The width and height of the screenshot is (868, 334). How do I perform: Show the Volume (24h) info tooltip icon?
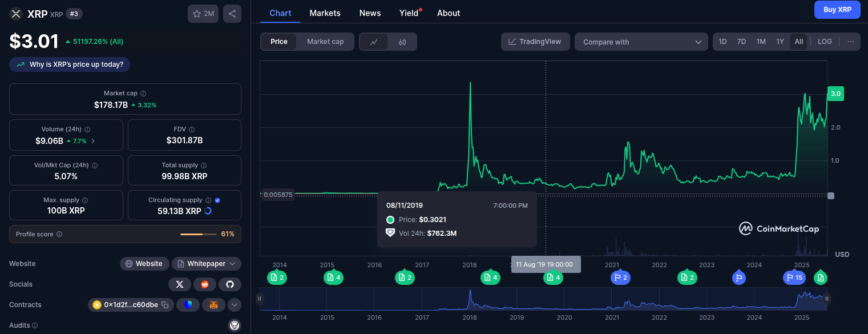click(x=87, y=130)
